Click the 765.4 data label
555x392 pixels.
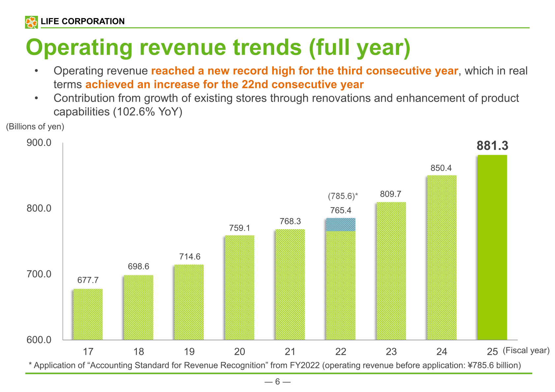pyautogui.click(x=341, y=210)
